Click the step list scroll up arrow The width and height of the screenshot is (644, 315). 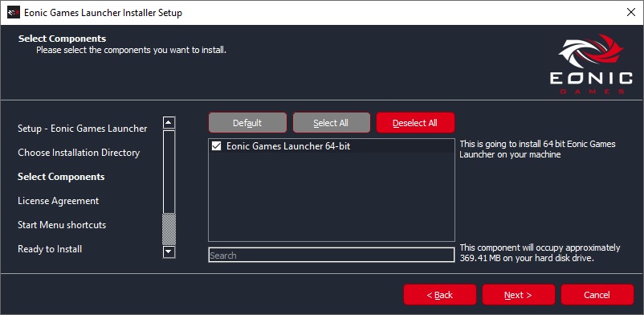click(x=169, y=123)
